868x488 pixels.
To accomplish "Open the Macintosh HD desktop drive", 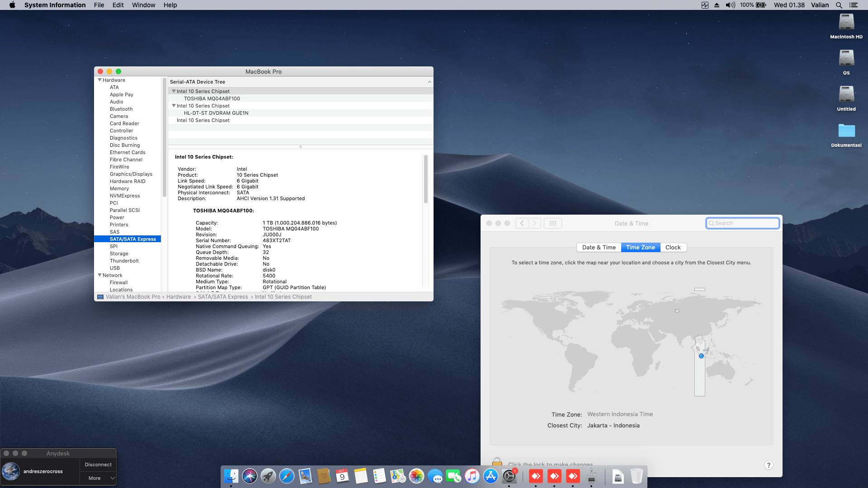I will point(846,26).
